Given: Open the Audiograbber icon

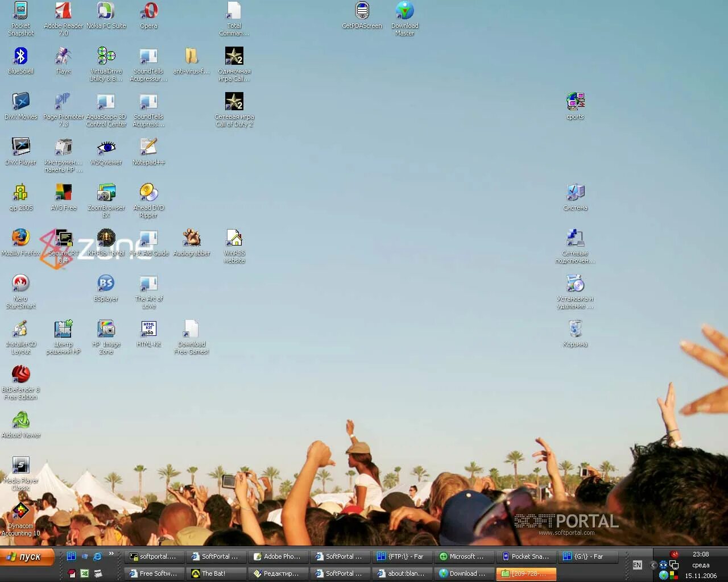Looking at the screenshot, I should pyautogui.click(x=191, y=243).
